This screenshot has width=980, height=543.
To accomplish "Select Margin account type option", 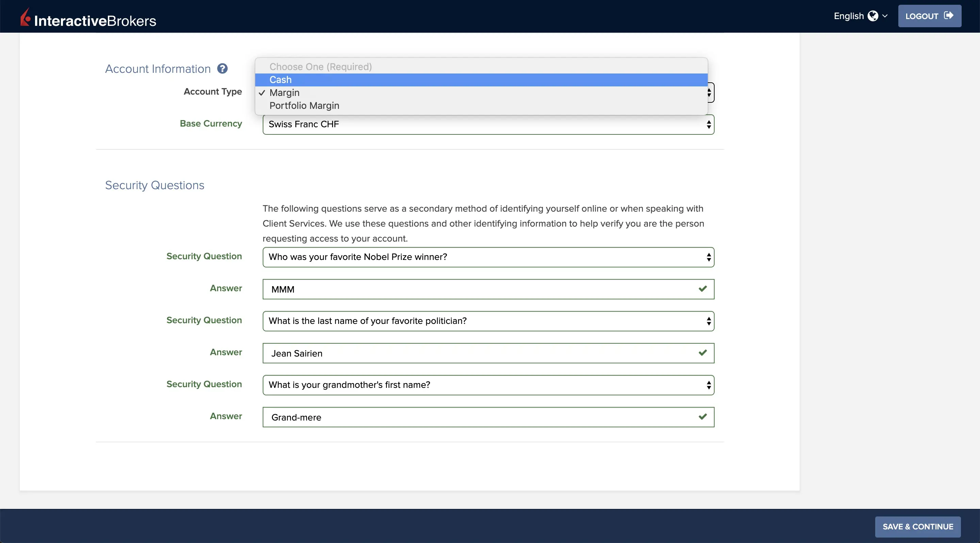I will click(x=481, y=93).
